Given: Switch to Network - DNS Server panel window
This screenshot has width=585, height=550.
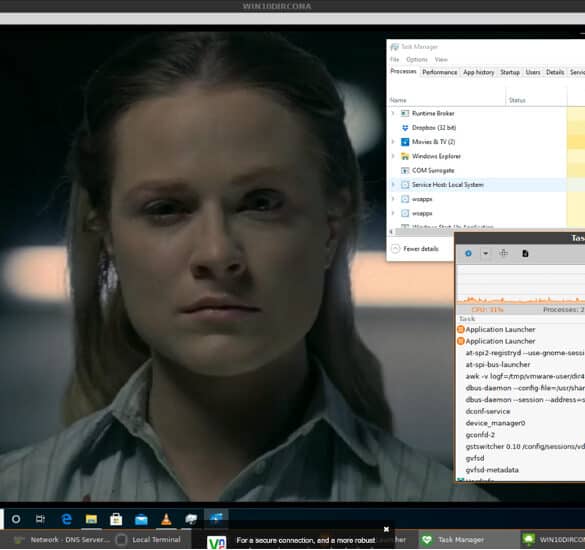Looking at the screenshot, I should [62, 540].
